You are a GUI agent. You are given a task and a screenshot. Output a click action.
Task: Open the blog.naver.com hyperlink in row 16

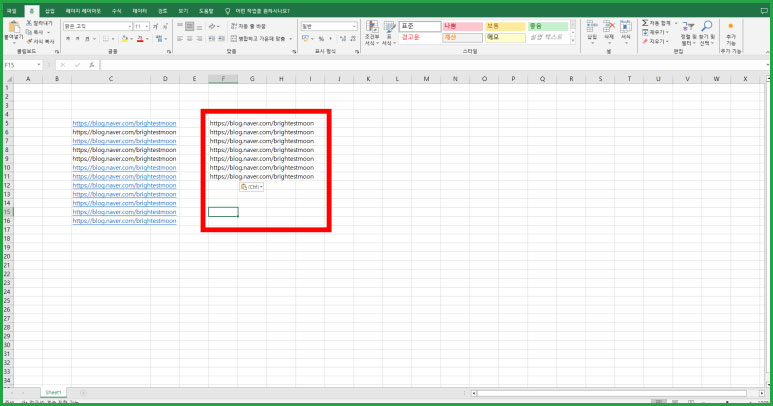124,221
